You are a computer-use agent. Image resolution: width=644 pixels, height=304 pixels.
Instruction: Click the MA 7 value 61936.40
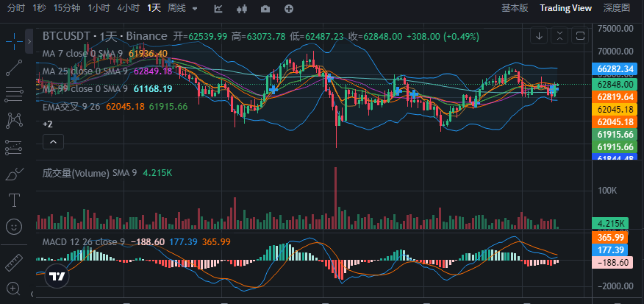148,54
